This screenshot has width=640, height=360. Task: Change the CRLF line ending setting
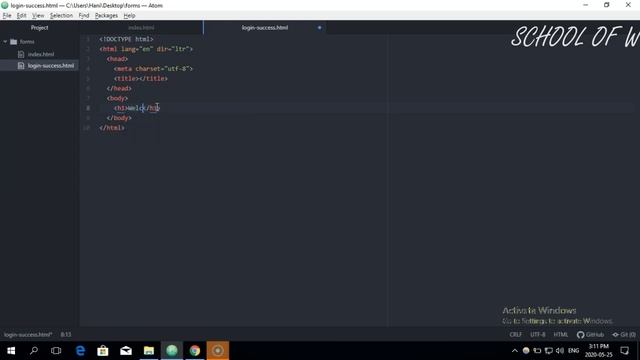[516, 335]
